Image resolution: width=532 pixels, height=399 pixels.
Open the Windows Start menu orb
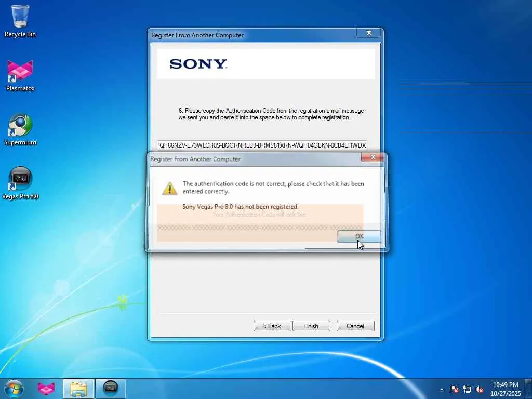click(x=14, y=389)
